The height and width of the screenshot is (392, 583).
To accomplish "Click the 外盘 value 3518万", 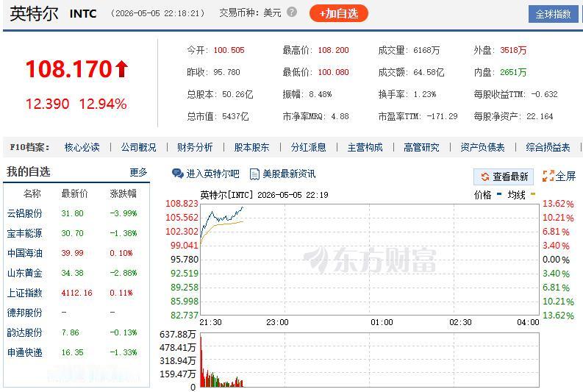I will pos(513,50).
